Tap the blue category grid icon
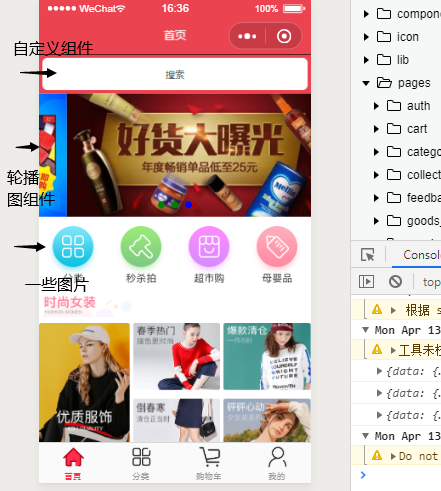 click(73, 247)
